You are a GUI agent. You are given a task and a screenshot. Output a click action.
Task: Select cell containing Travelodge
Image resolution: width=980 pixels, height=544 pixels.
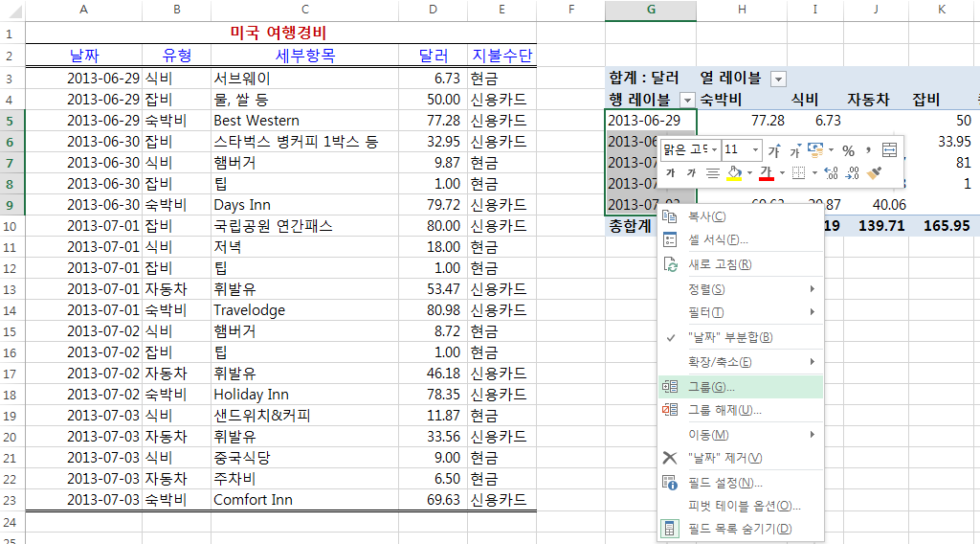coord(305,310)
